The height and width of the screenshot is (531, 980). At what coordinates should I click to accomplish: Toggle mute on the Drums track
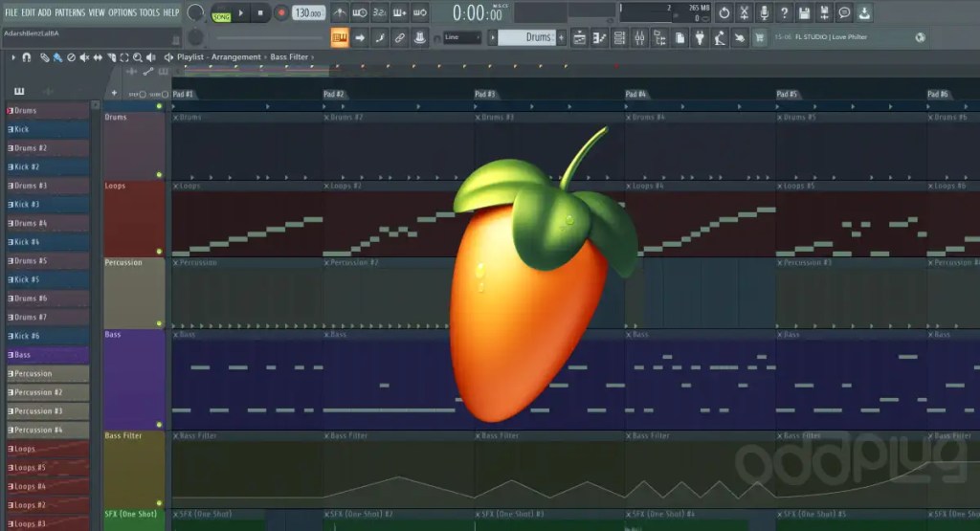click(159, 175)
